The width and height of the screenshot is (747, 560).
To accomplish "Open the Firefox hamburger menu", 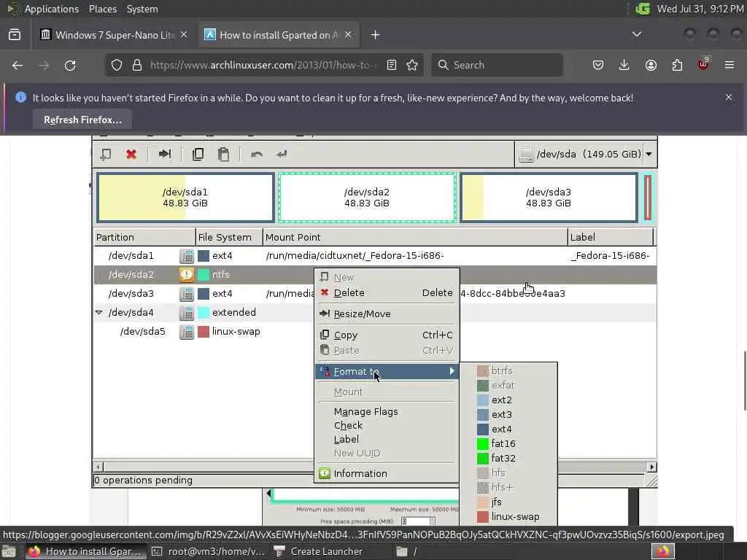I will click(x=729, y=65).
